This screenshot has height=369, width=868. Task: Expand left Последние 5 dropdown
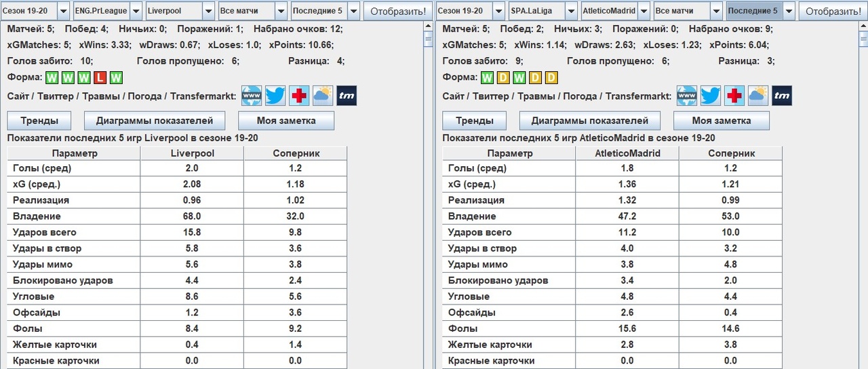click(353, 11)
